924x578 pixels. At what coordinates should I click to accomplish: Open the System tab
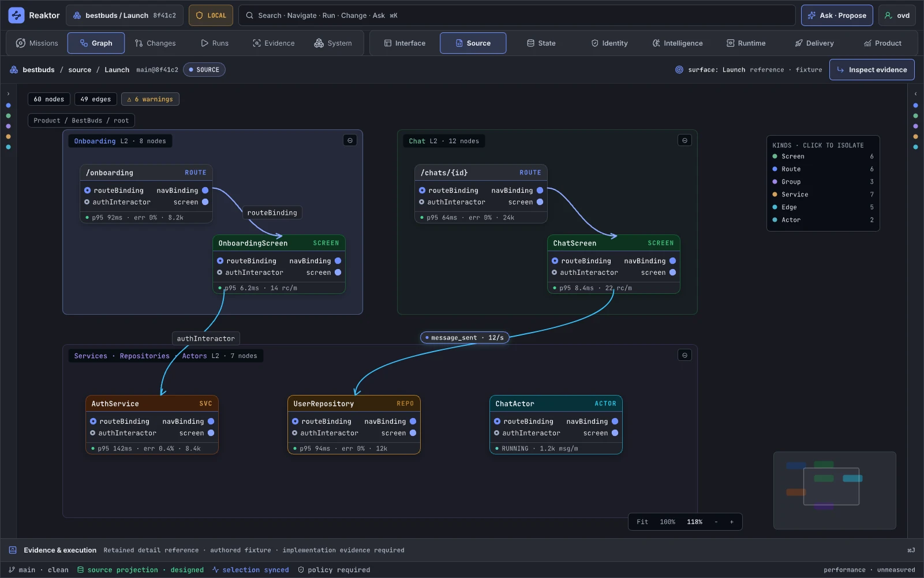coord(333,43)
